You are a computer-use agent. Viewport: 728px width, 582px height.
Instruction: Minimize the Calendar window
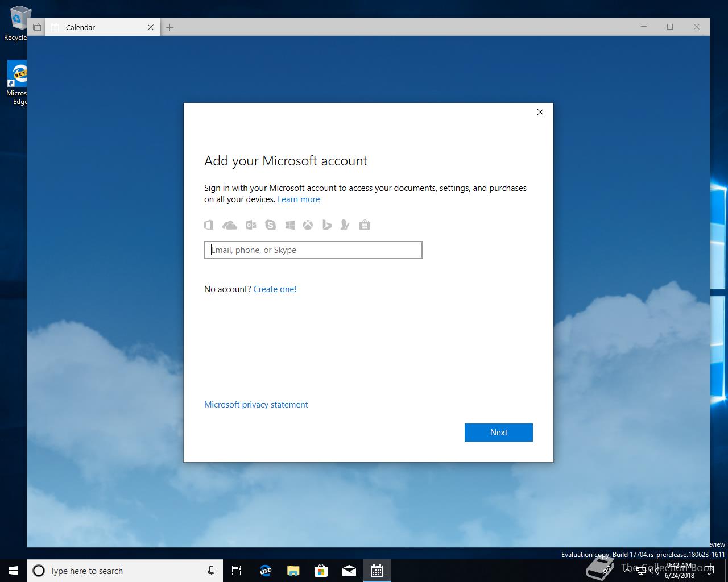(644, 27)
